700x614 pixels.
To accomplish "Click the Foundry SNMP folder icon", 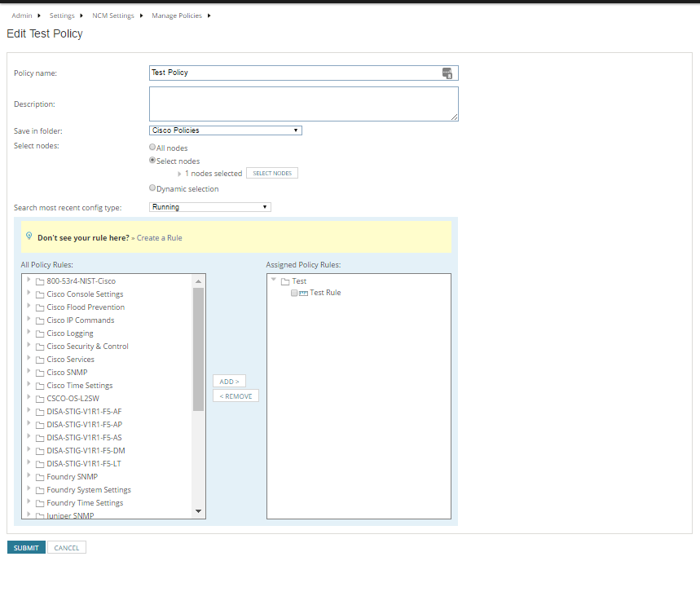I will click(40, 477).
